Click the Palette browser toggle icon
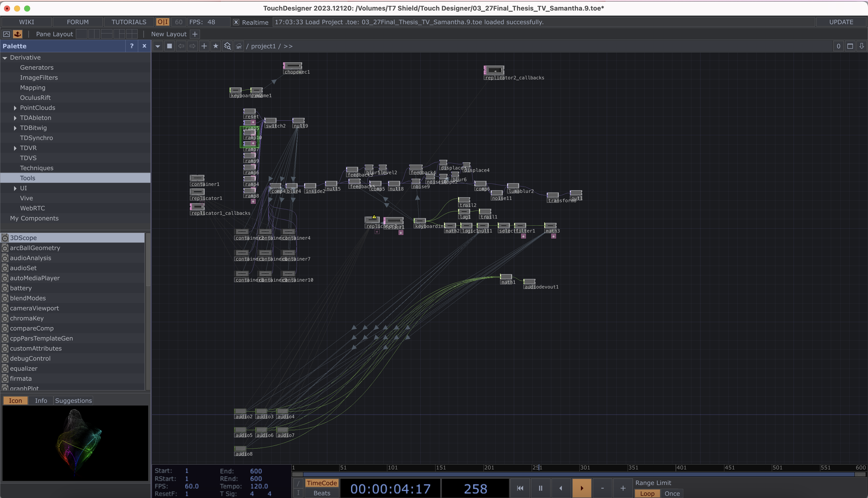The height and width of the screenshot is (498, 868). [x=17, y=34]
